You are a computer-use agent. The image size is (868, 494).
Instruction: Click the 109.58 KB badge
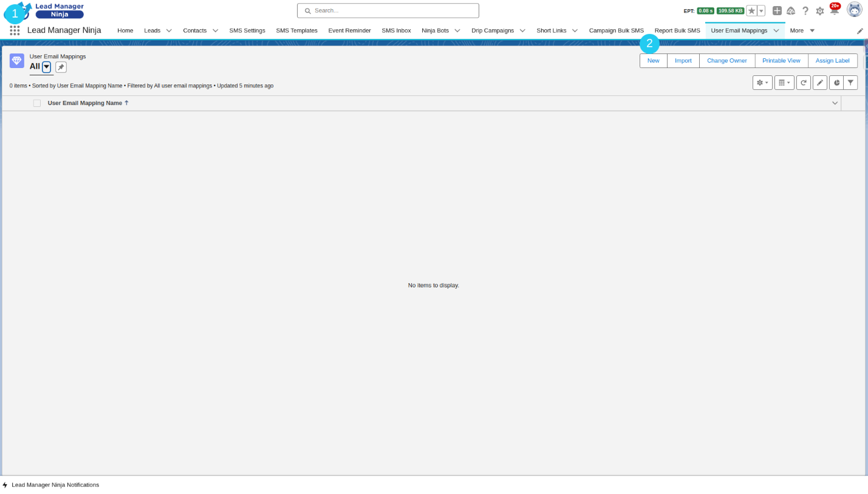[x=730, y=11]
